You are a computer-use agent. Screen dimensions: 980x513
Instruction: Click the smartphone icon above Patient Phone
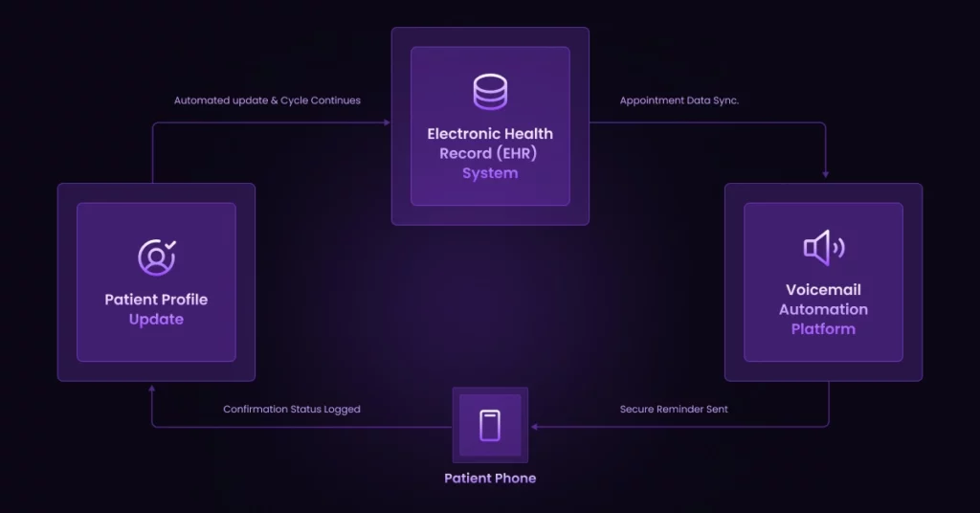(490, 426)
